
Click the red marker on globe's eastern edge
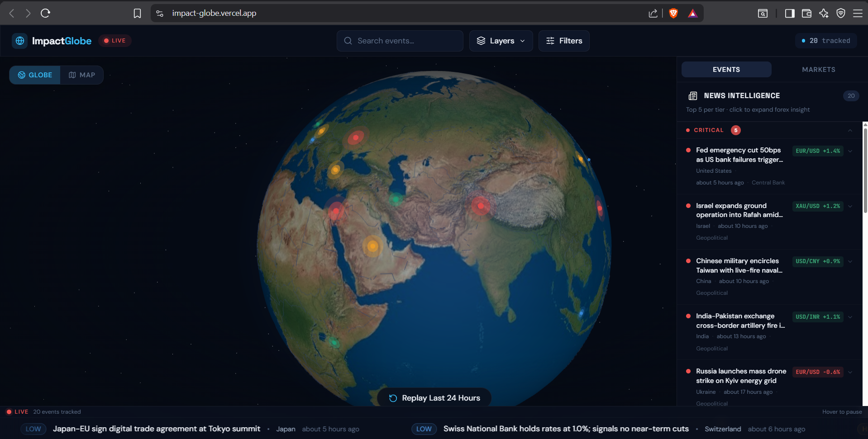599,208
